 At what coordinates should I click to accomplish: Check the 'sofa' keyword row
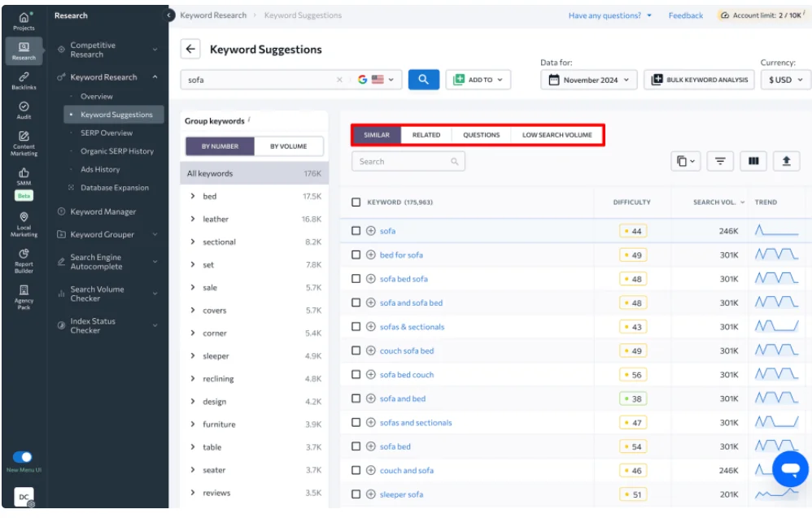(356, 231)
